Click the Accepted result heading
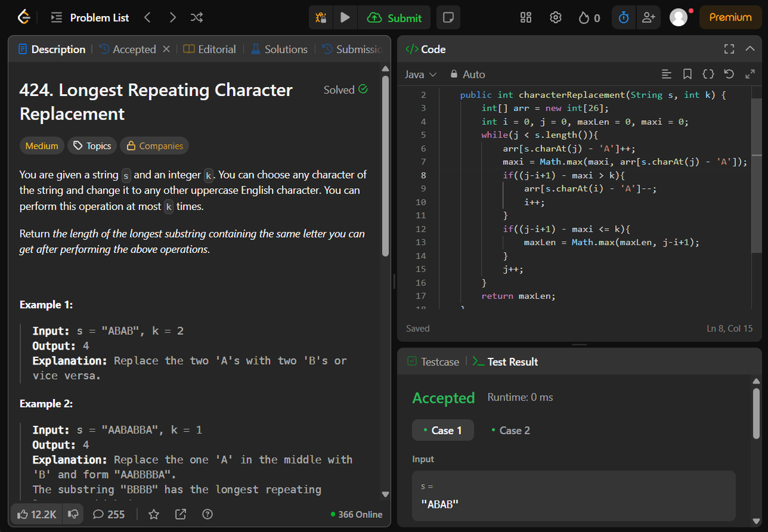 pos(444,398)
